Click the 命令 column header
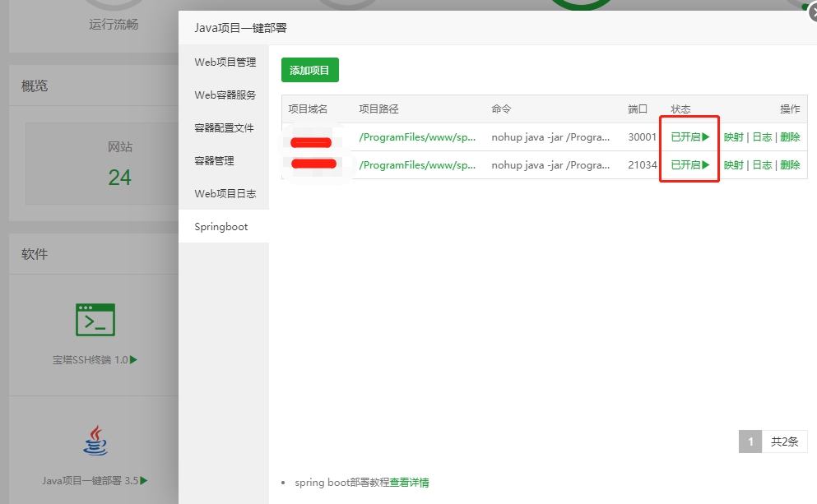 [501, 109]
